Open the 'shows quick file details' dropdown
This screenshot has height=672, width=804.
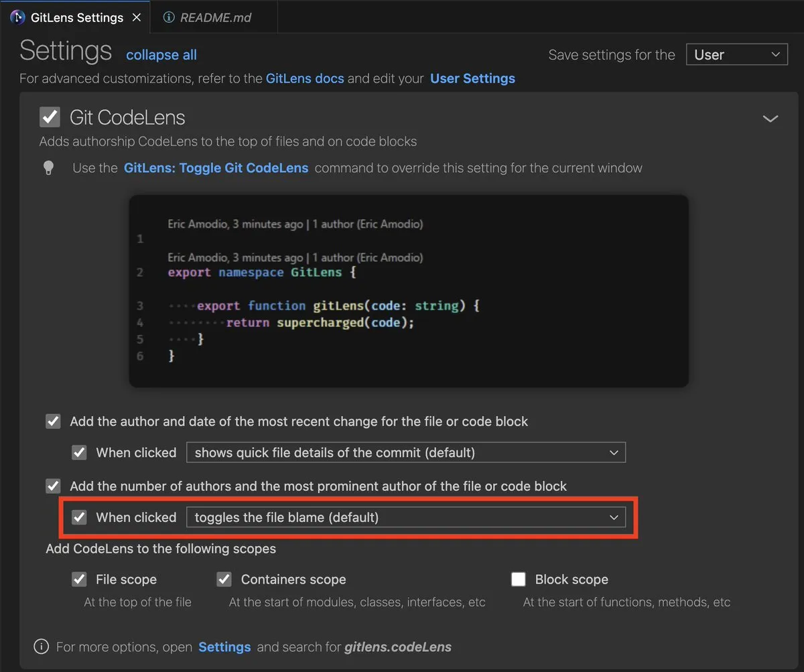tap(405, 452)
